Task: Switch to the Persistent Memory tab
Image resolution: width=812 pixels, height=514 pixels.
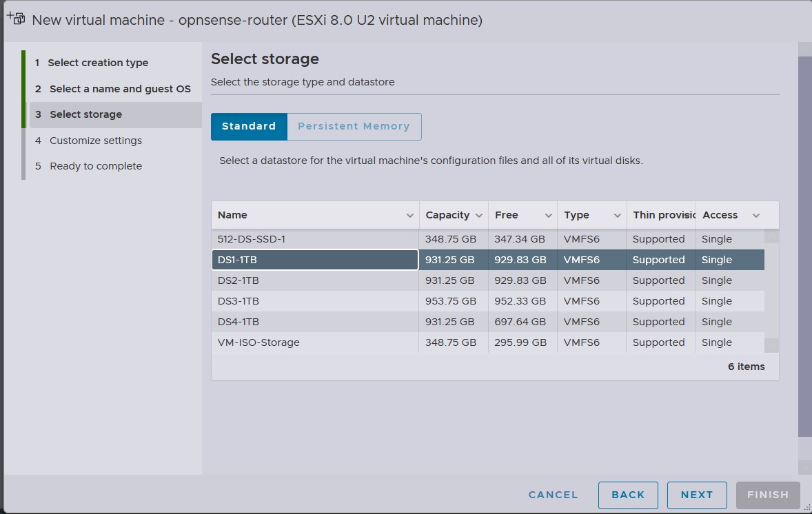Action: (354, 127)
